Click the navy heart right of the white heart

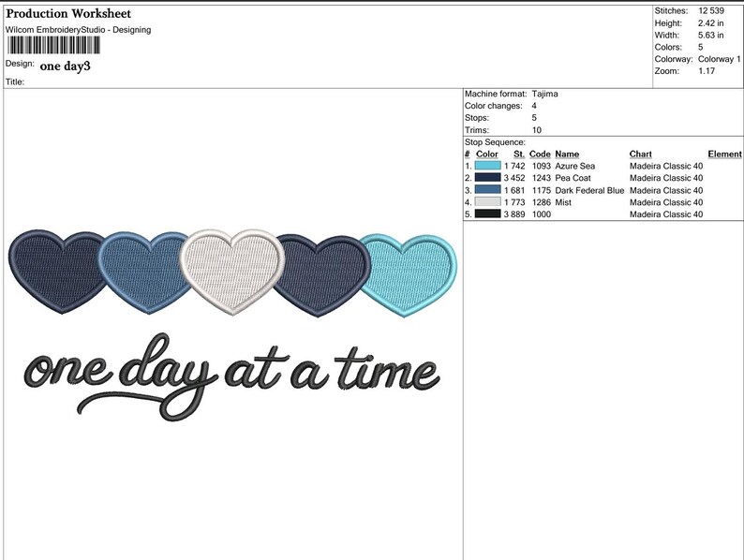pos(323,275)
